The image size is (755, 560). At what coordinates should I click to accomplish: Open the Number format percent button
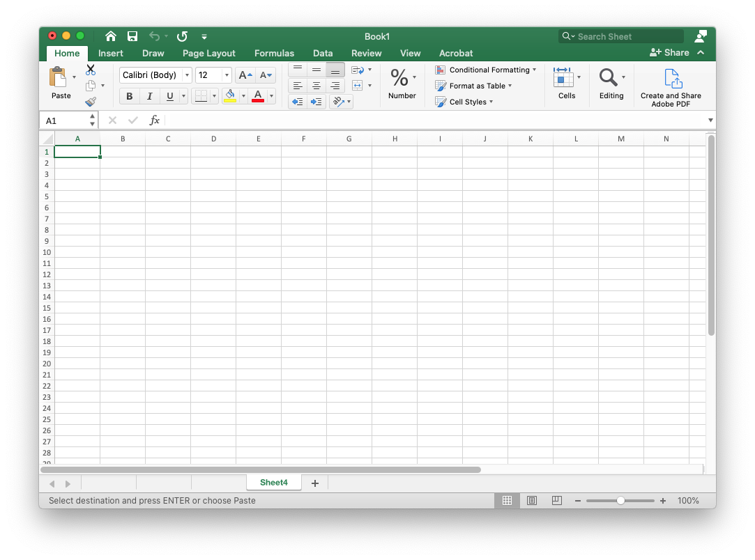coord(399,77)
